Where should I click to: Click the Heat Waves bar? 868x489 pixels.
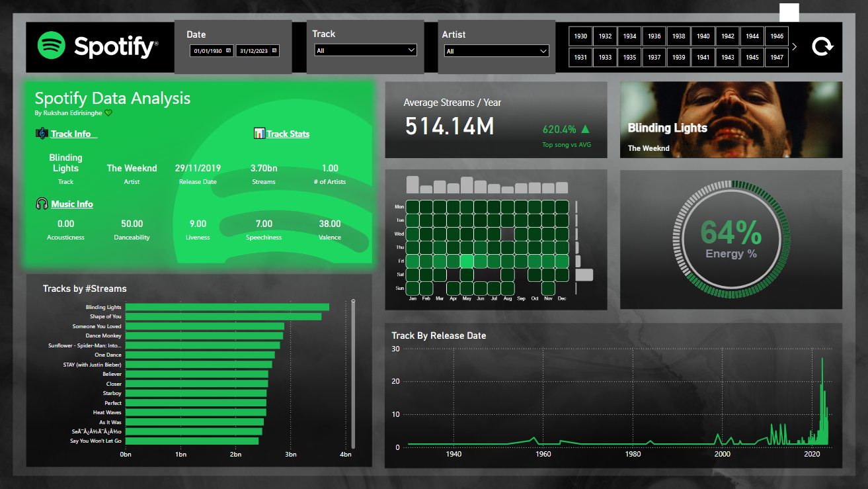(x=196, y=412)
